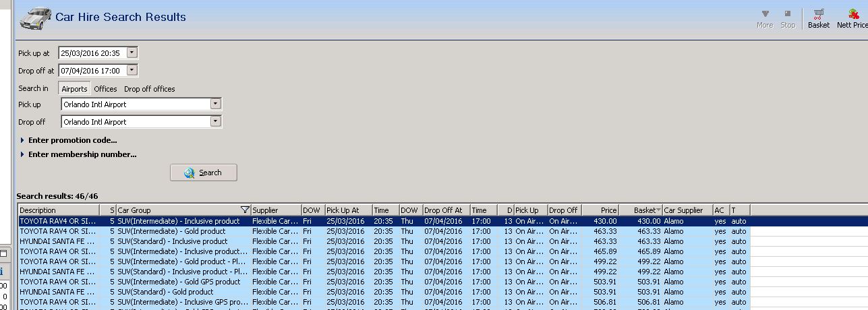Open the Drop off location dropdown arrow

216,121
